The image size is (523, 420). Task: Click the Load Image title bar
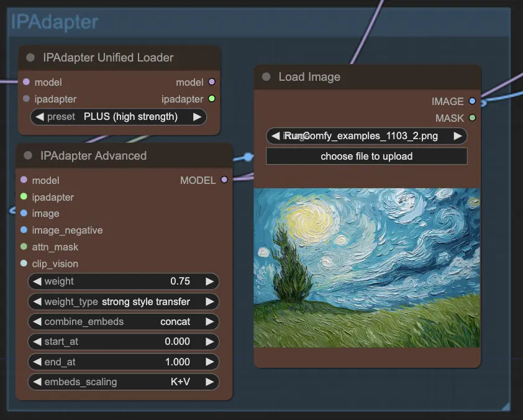point(367,77)
